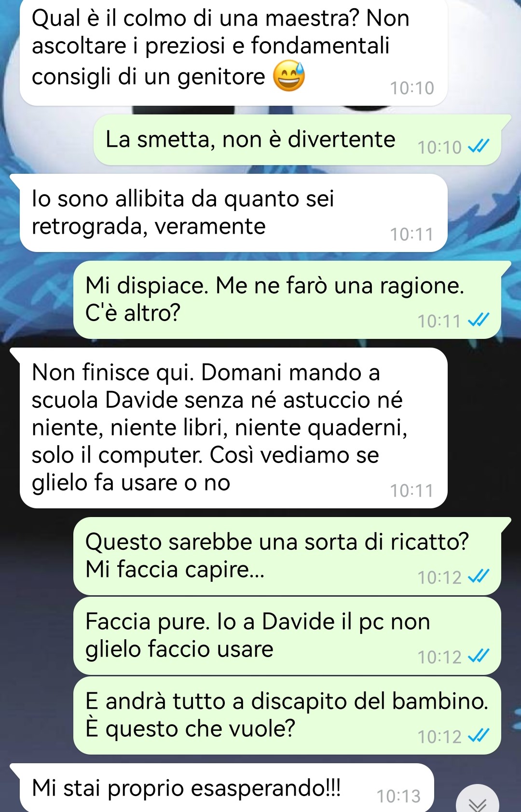The height and width of the screenshot is (812, 521).
Task: Select "E andrà tutto a discapito" message
Action: (x=287, y=715)
